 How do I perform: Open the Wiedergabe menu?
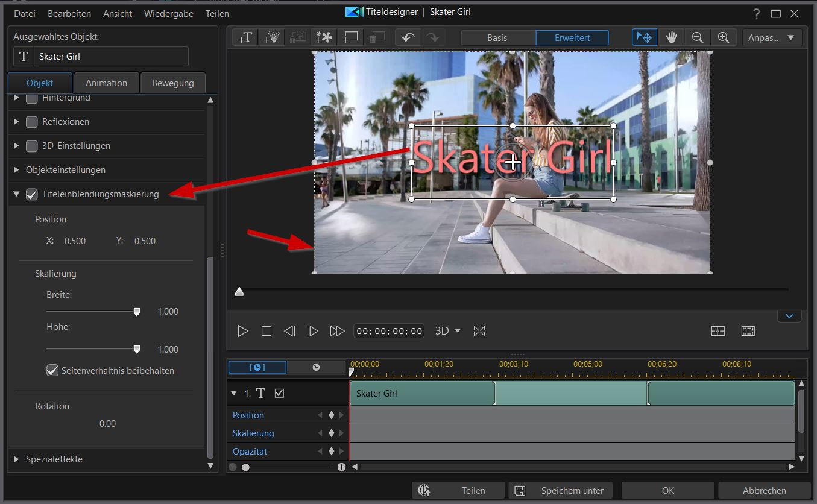170,13
